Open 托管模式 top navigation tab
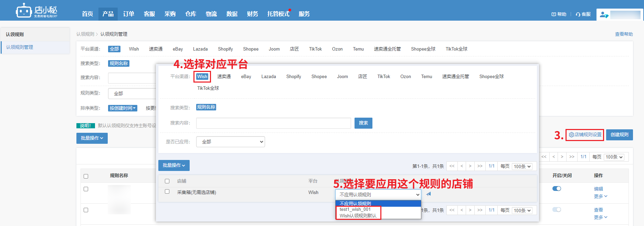 tap(278, 14)
